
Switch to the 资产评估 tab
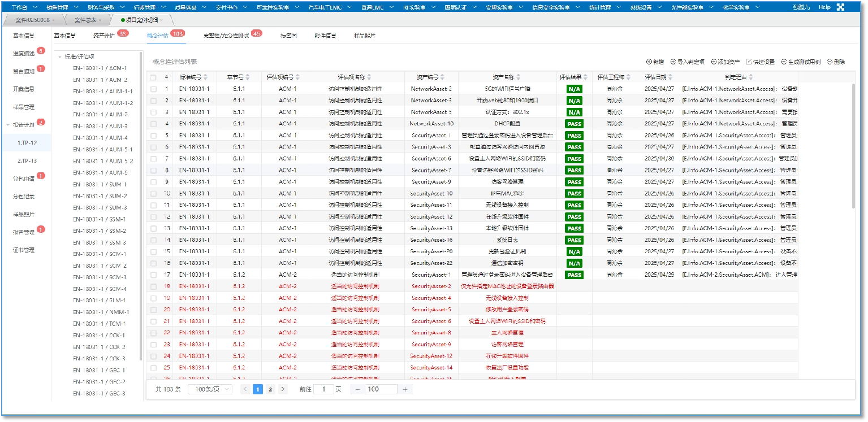point(104,36)
